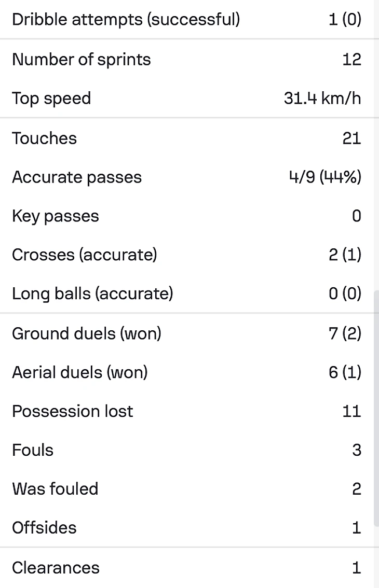This screenshot has height=588, width=379.
Task: Select the Key passes label
Action: [56, 216]
